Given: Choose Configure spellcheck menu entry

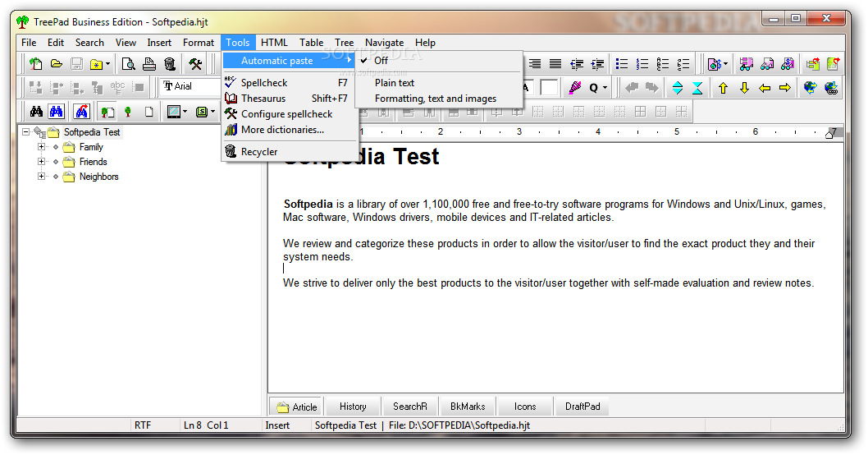Looking at the screenshot, I should click(289, 114).
